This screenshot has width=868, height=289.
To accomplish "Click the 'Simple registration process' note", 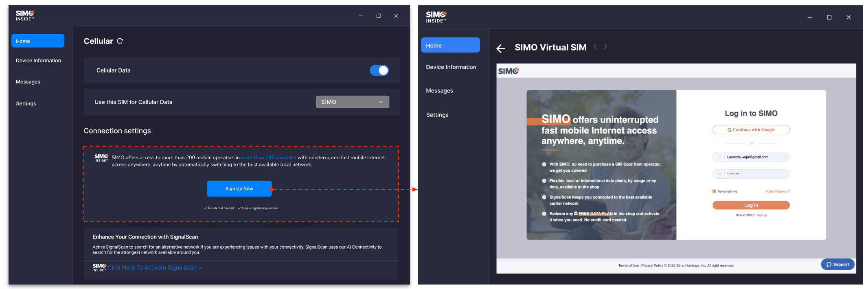I will pos(258,208).
